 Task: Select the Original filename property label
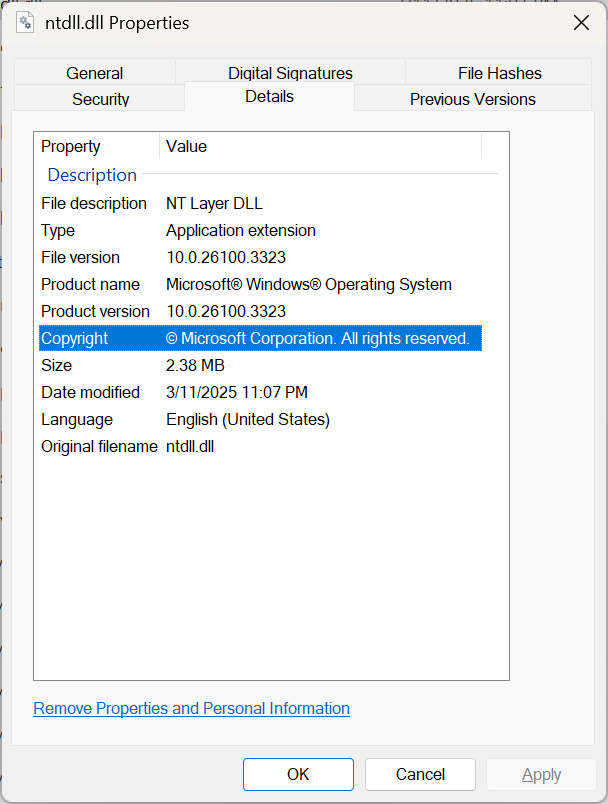(x=99, y=446)
